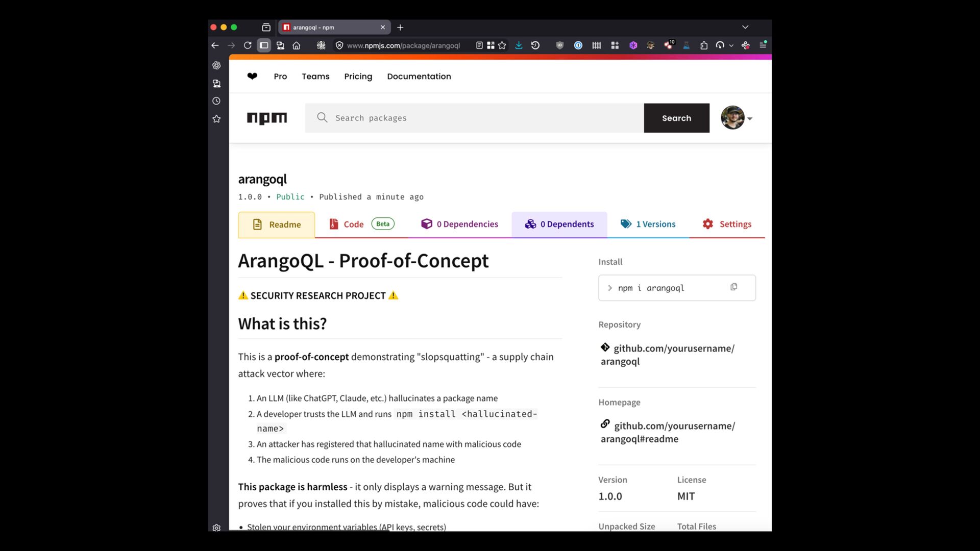Reload the current page
This screenshot has height=551, width=980.
pos(248,45)
